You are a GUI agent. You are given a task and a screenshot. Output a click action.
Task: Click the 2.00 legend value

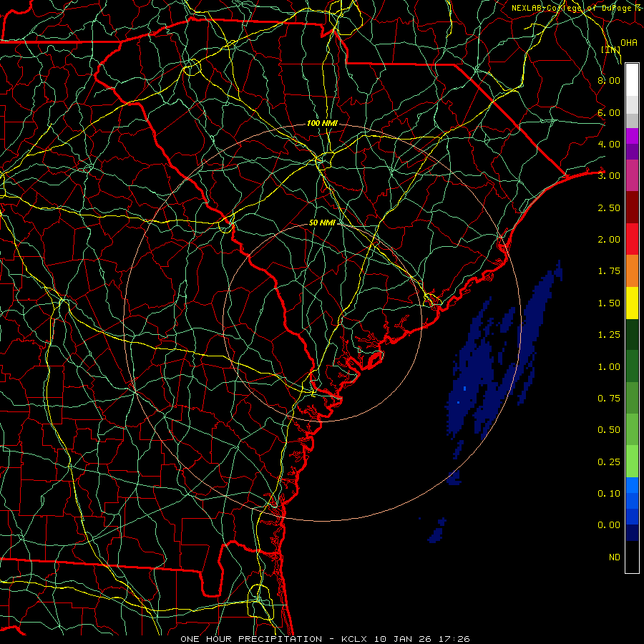click(x=609, y=240)
